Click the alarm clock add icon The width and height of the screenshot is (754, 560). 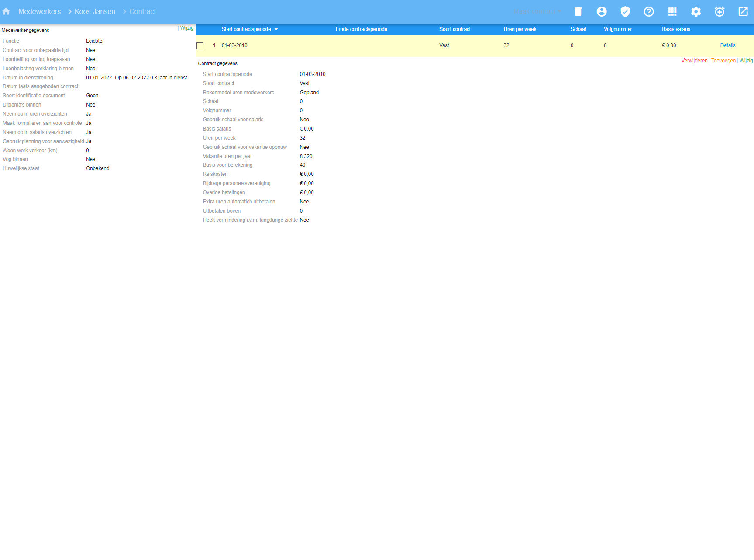tap(719, 12)
